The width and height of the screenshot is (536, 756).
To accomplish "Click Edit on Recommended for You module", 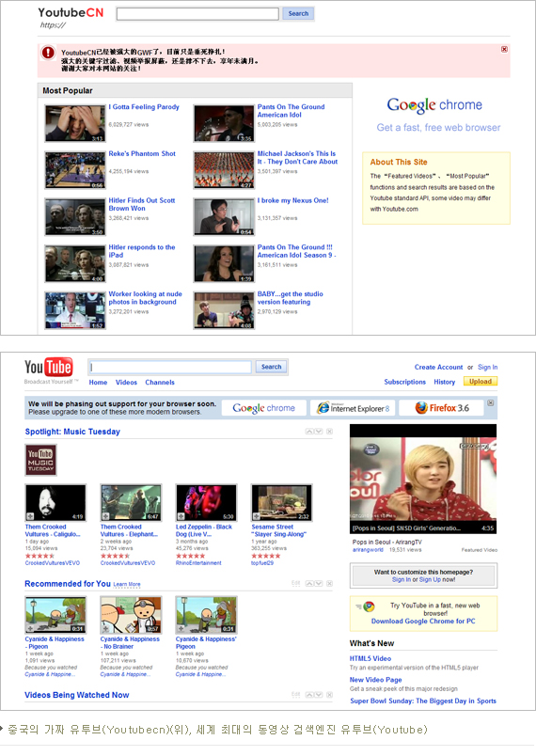I will 296,583.
